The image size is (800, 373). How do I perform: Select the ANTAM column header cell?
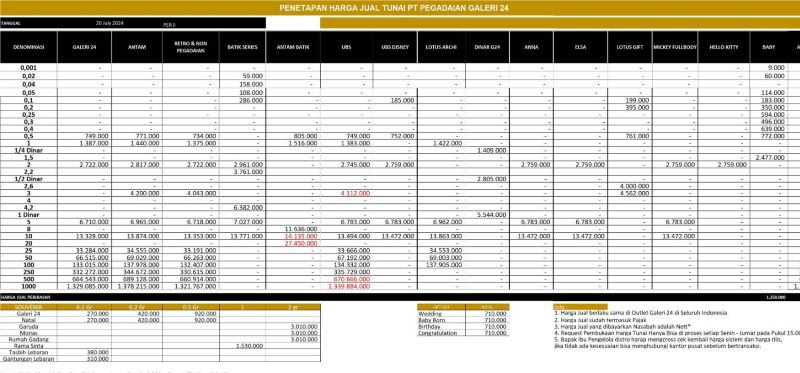pos(137,47)
